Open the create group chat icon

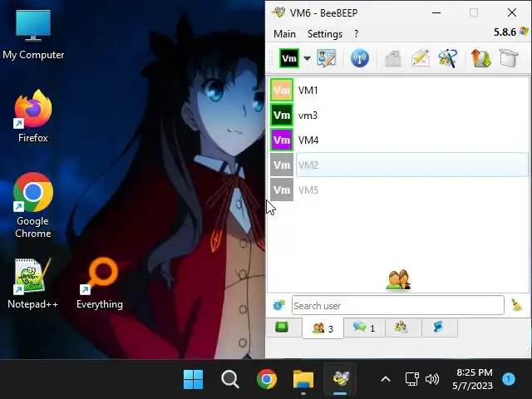point(447,58)
